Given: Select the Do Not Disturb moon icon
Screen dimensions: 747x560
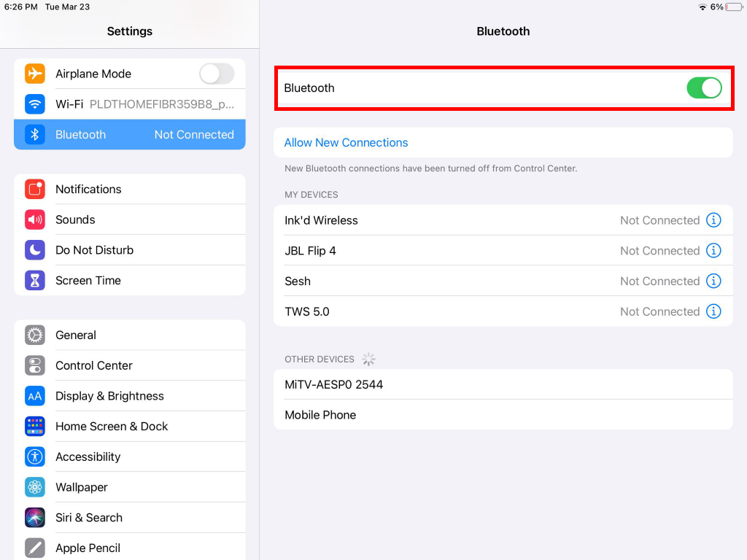Looking at the screenshot, I should point(36,250).
